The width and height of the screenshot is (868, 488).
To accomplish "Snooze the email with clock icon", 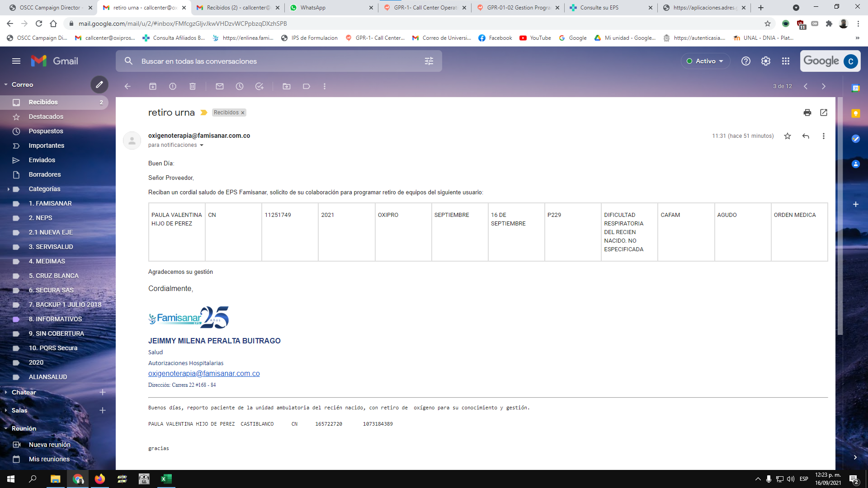I will click(240, 86).
